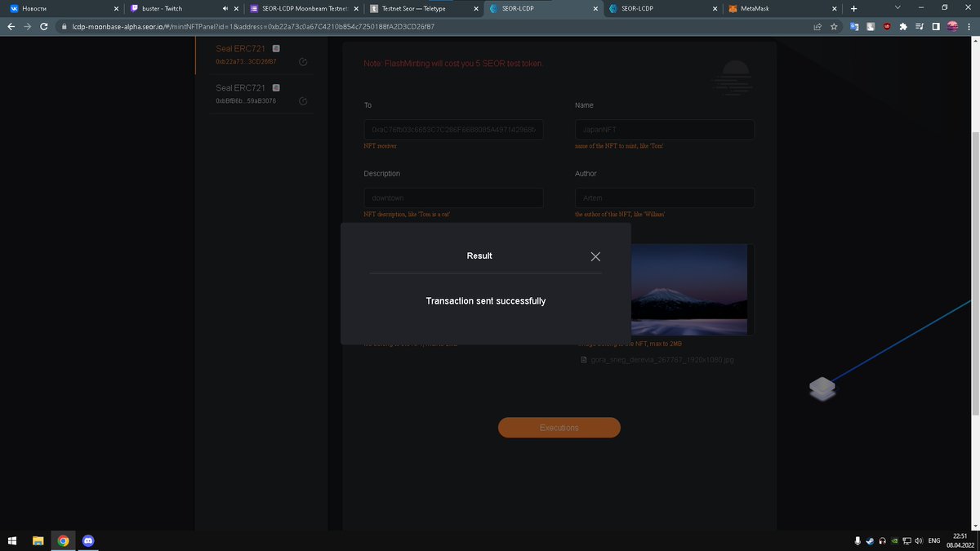Close the Новости tab
Viewport: 980px width, 551px height.
115,8
